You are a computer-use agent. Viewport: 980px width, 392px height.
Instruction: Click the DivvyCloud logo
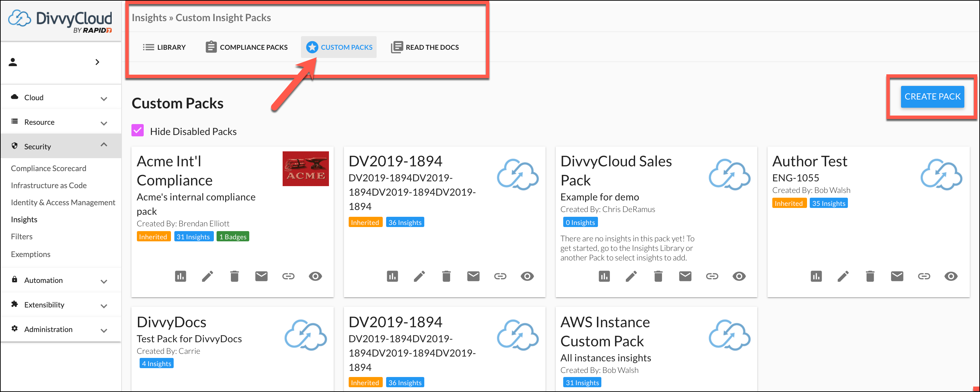point(60,20)
